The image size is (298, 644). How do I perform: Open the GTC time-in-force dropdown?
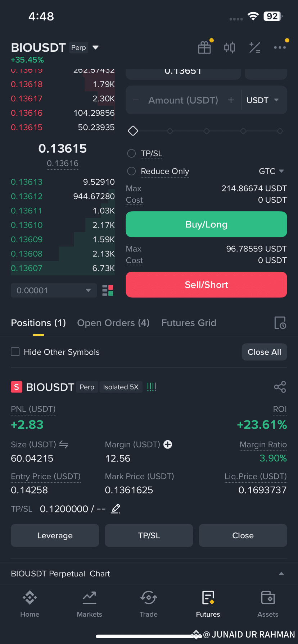tap(272, 171)
